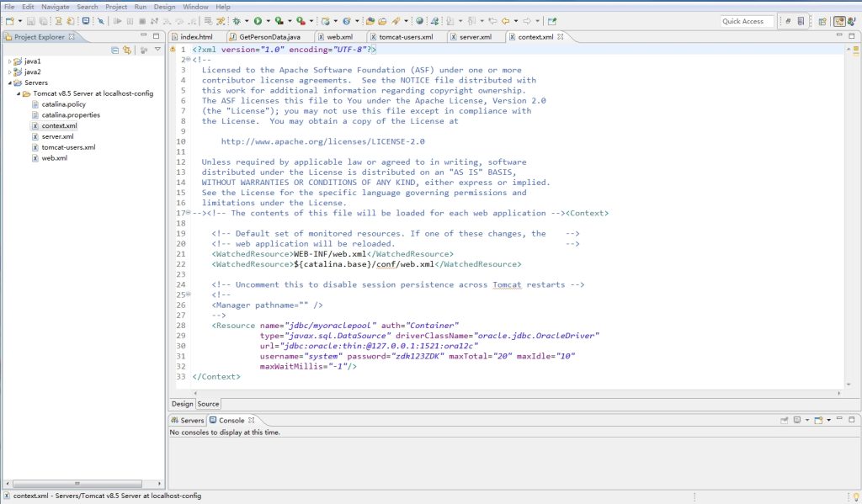The height and width of the screenshot is (504, 862).
Task: Collapse the Tomcat v8.5 Server config node
Action: tap(20, 94)
